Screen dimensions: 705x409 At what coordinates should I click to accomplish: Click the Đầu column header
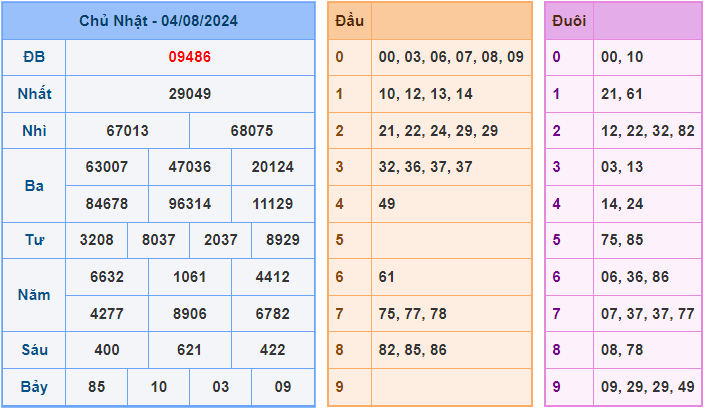[x=349, y=21]
